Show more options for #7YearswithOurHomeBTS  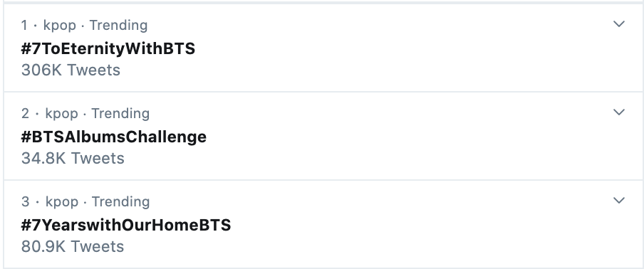[619, 201]
